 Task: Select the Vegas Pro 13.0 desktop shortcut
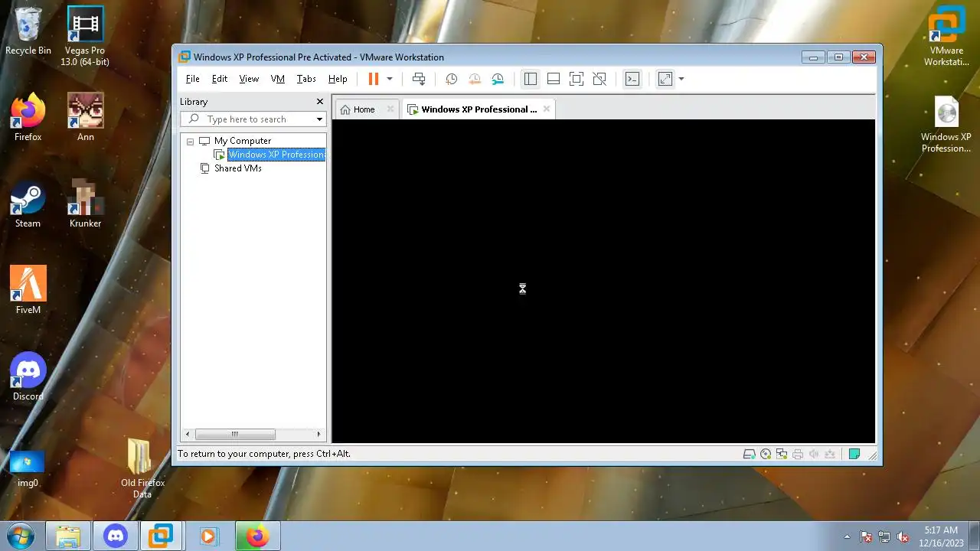85,36
